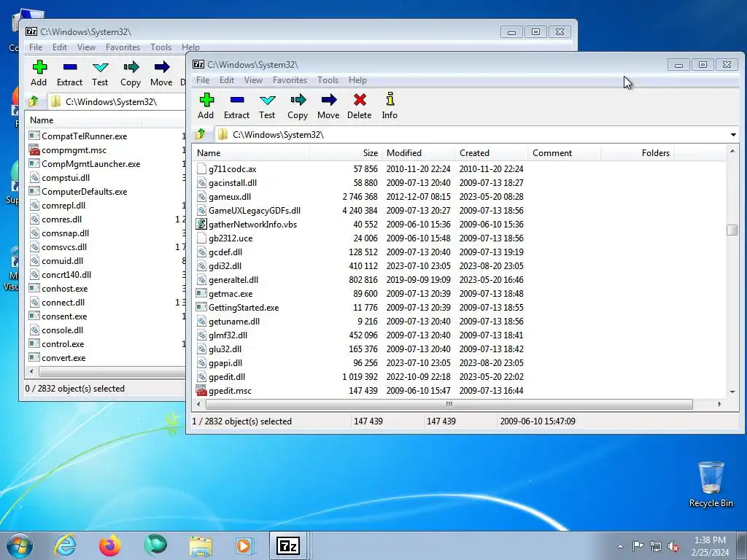The width and height of the screenshot is (747, 560).
Task: Select ComputerDefaults.exe in back window
Action: (x=84, y=192)
